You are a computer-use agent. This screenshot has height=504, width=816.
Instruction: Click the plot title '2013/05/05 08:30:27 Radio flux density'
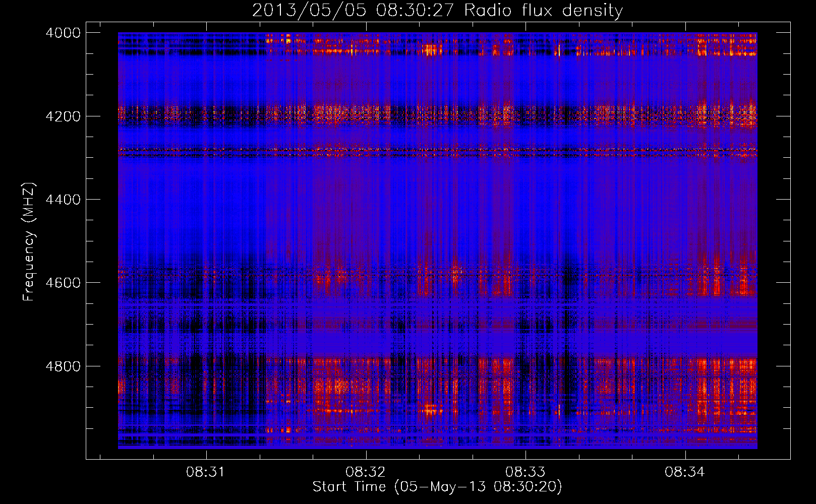coord(437,11)
